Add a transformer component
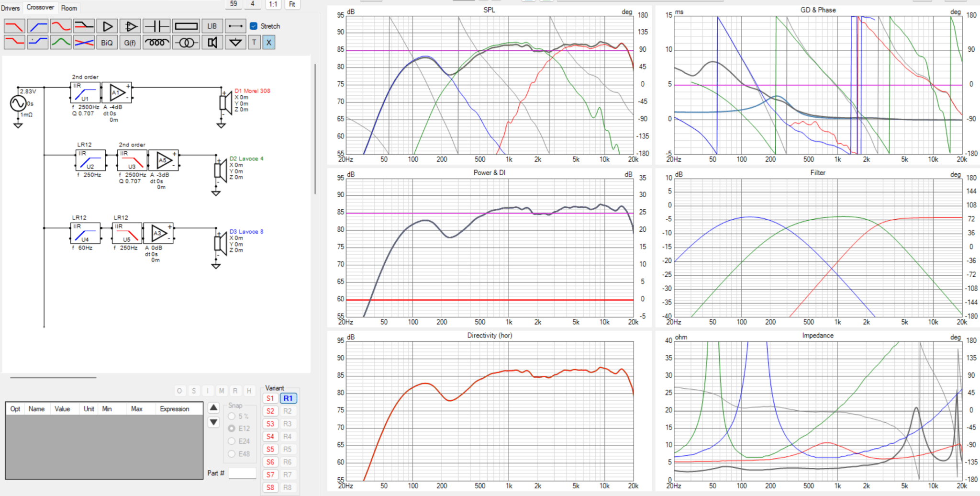 (186, 42)
